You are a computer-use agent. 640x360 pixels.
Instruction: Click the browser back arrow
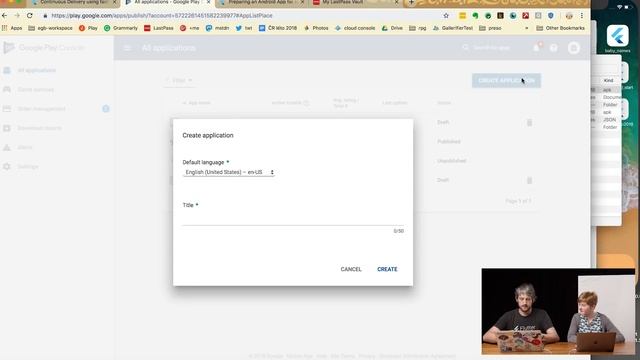tap(4, 16)
